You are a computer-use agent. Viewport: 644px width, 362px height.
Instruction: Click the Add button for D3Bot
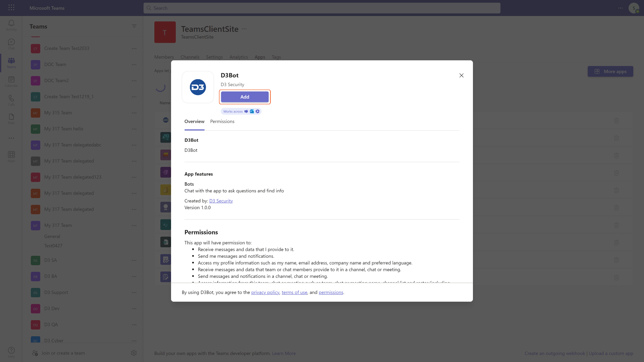tap(245, 97)
